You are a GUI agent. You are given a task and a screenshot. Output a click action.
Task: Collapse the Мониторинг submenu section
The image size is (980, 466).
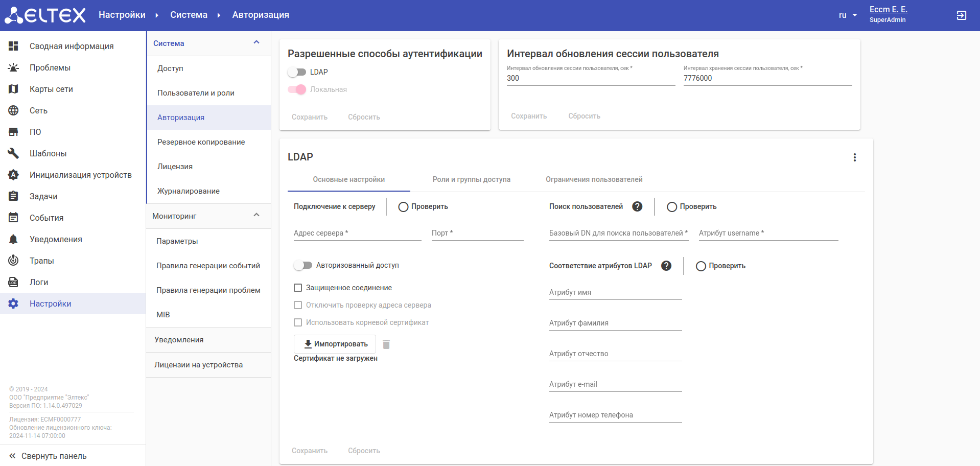point(256,215)
